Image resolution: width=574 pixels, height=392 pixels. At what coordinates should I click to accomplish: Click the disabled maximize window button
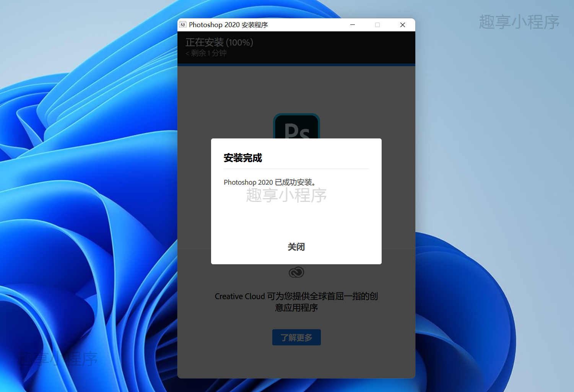pyautogui.click(x=377, y=25)
